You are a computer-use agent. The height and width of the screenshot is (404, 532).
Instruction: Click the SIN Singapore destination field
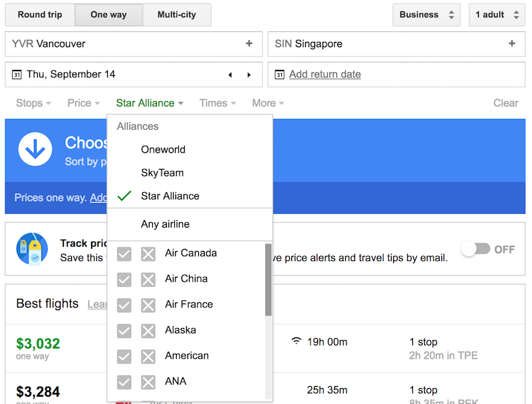click(396, 44)
